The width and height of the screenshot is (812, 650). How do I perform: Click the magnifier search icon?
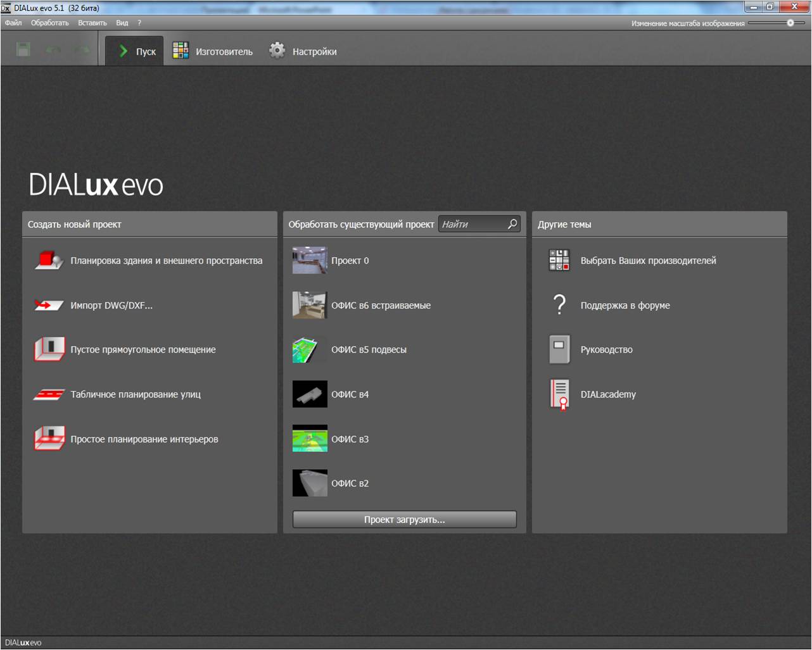point(512,223)
